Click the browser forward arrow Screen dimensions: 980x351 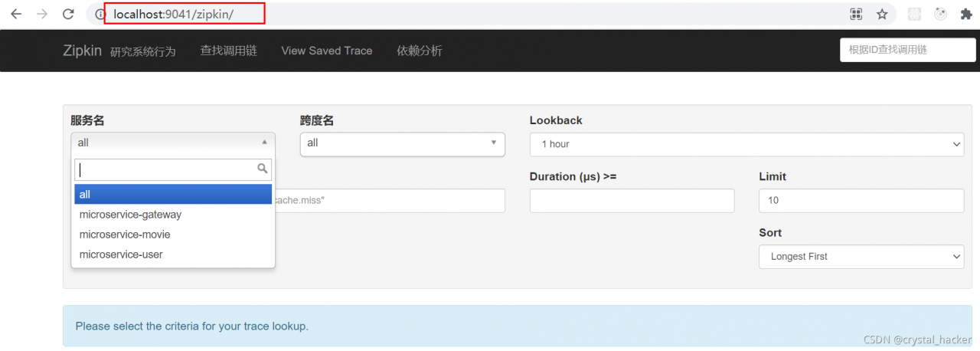(42, 14)
